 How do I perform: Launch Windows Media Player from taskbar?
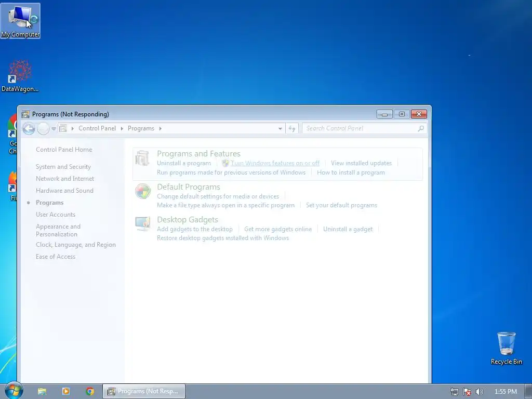pos(66,391)
